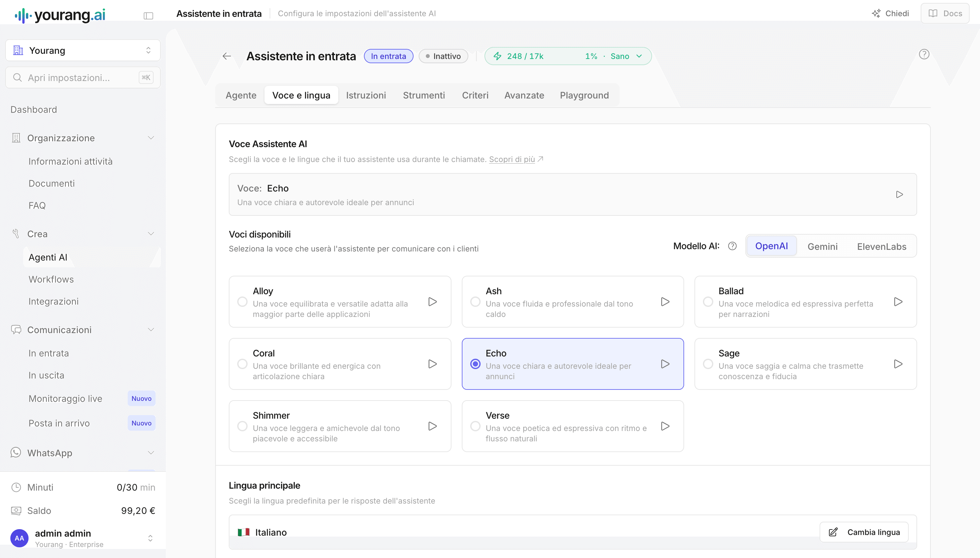
Task: Open the Playground tab
Action: [x=584, y=95]
